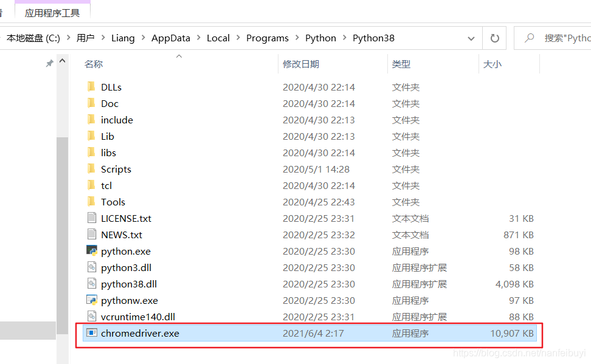
Task: Open the DLLs folder
Action: (111, 87)
